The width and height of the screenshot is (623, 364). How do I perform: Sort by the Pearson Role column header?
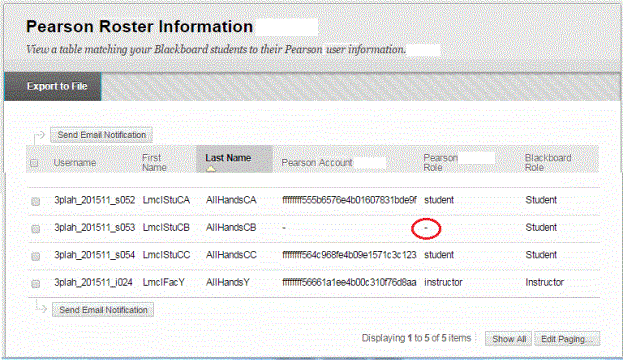click(440, 163)
